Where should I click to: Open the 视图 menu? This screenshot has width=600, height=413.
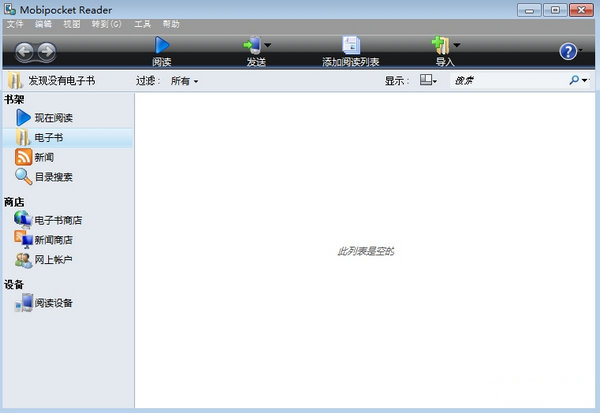point(72,24)
